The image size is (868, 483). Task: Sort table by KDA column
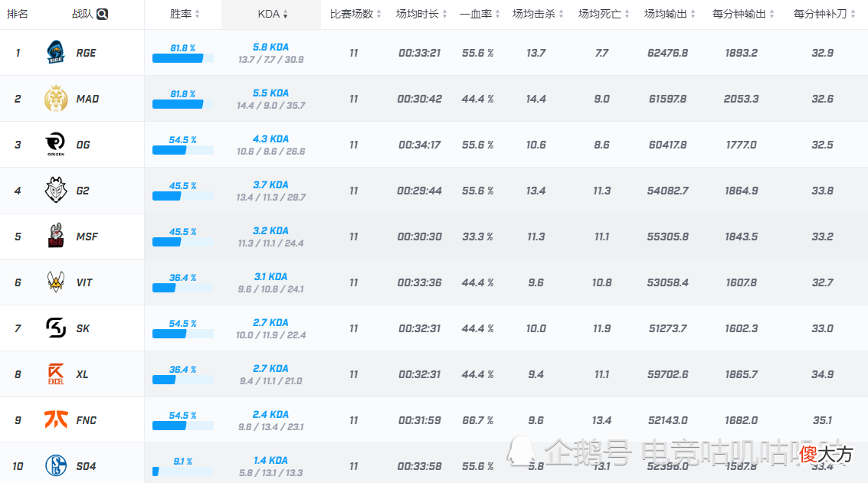(x=273, y=14)
